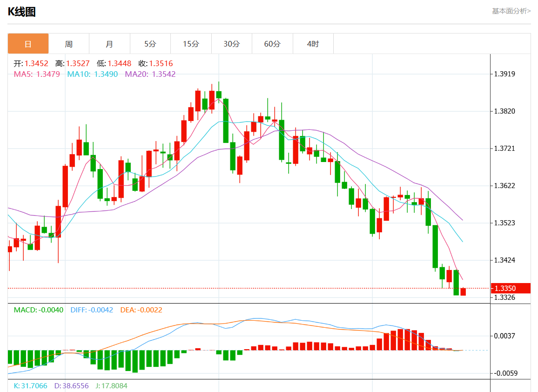
Task: Click the J: 17.8084 indicator value
Action: pos(111,386)
